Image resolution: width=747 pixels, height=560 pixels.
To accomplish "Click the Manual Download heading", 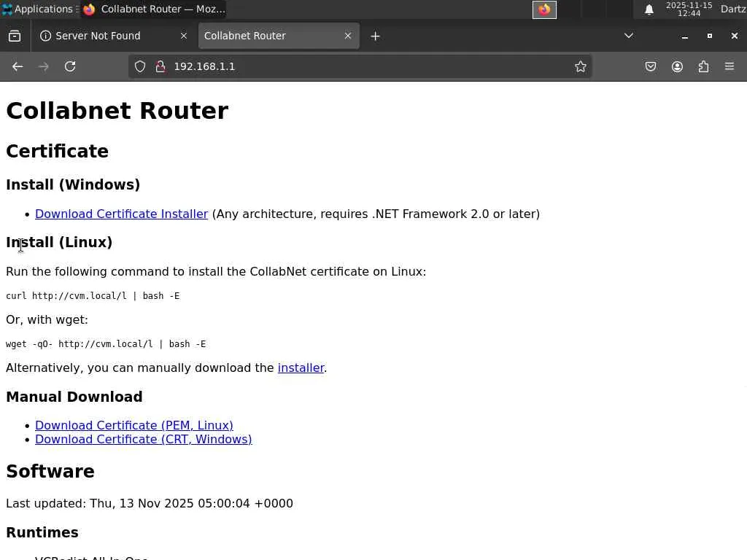I will click(74, 397).
